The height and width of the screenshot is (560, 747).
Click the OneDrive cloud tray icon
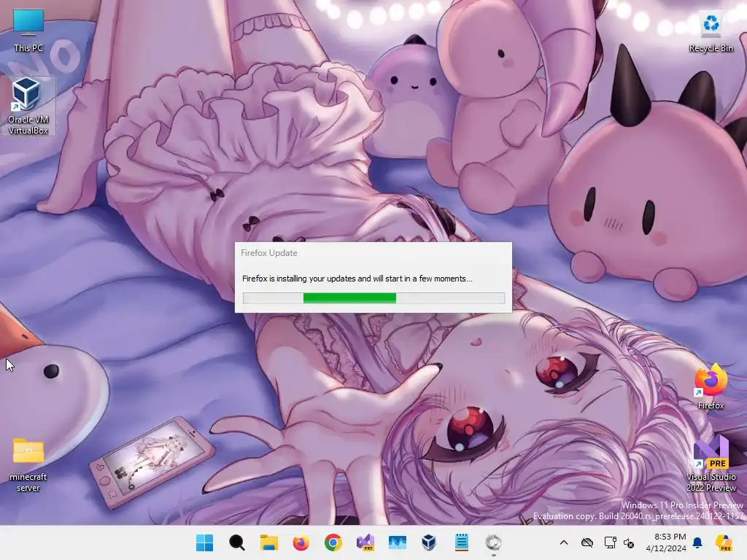[x=587, y=542]
